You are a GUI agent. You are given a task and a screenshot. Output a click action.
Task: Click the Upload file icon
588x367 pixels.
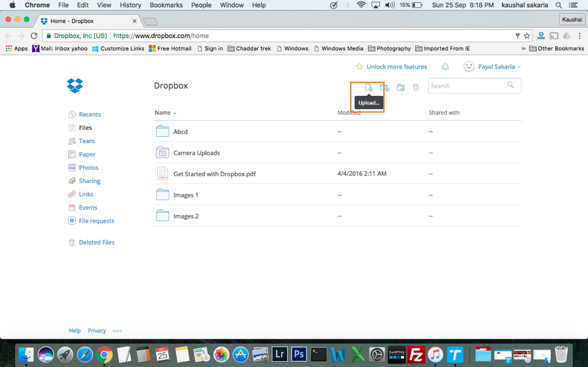point(369,88)
